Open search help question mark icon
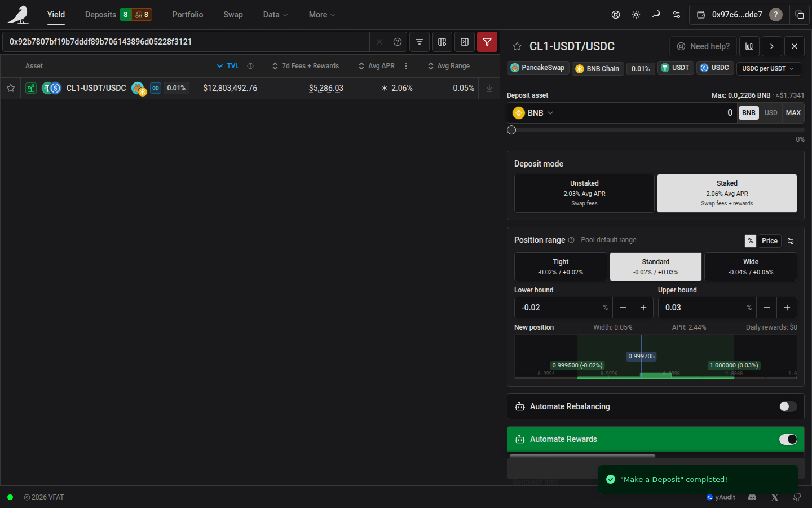Image resolution: width=812 pixels, height=508 pixels. (x=398, y=42)
